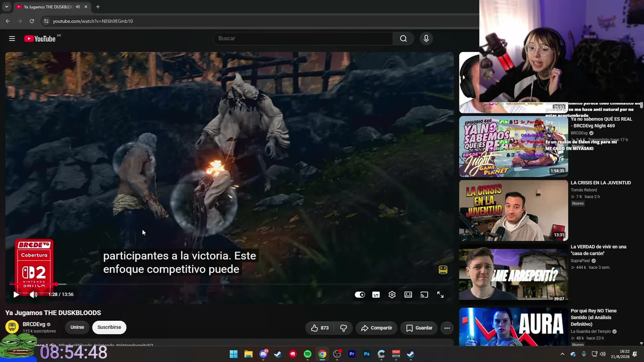The height and width of the screenshot is (362, 644).
Task: Click the page scrollbar down arrow
Action: point(641,343)
